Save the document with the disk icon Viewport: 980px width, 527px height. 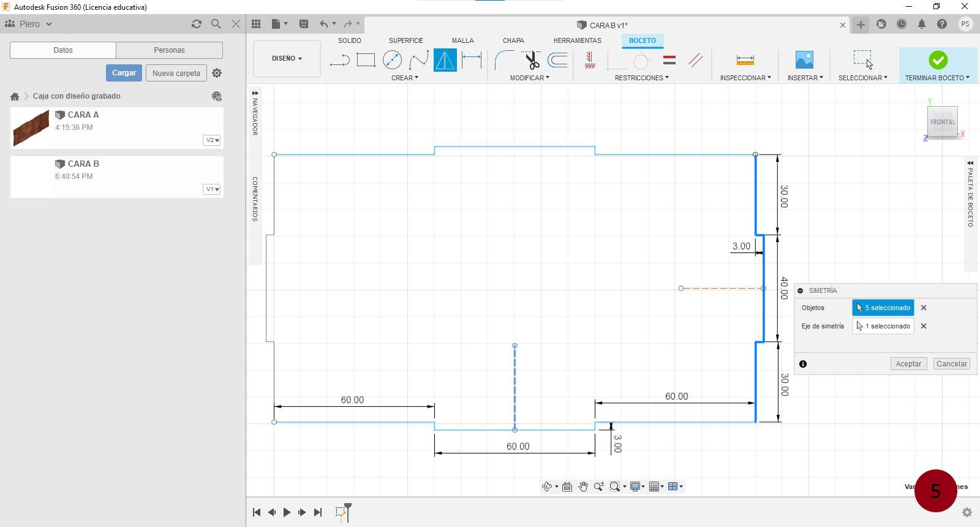coord(303,24)
